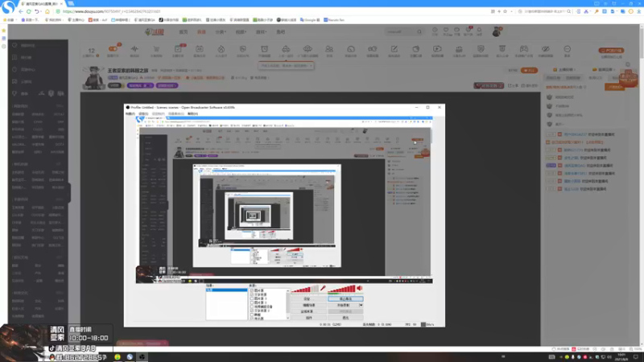Click the alarm clock icon in the streamer toolbar
644x362 pixels.
(265, 49)
